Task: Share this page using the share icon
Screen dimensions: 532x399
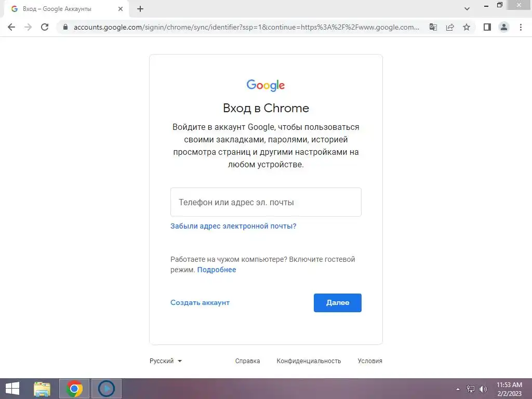Action: click(x=450, y=27)
